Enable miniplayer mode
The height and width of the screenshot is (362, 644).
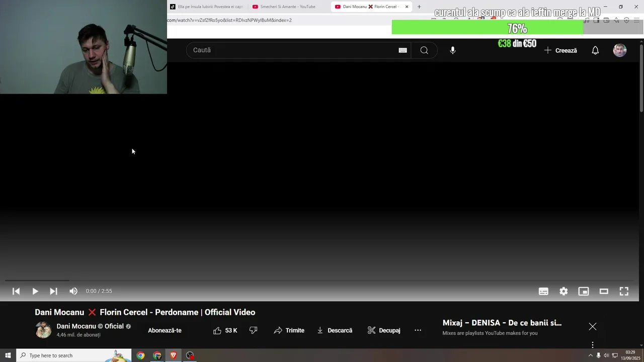pyautogui.click(x=584, y=291)
